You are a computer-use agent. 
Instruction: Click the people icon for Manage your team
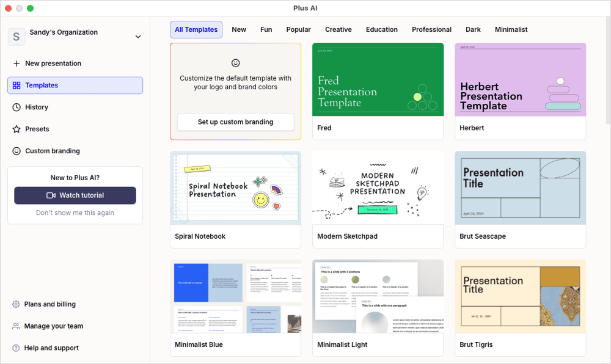click(x=16, y=326)
